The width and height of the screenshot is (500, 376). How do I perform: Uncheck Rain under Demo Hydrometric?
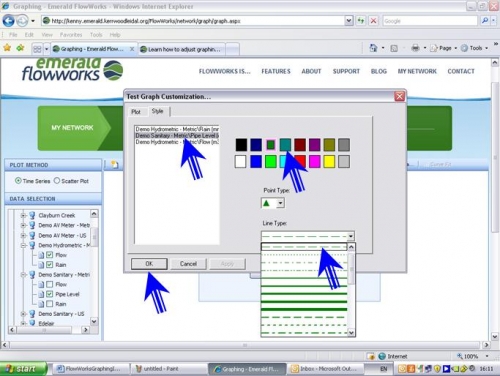[50, 265]
